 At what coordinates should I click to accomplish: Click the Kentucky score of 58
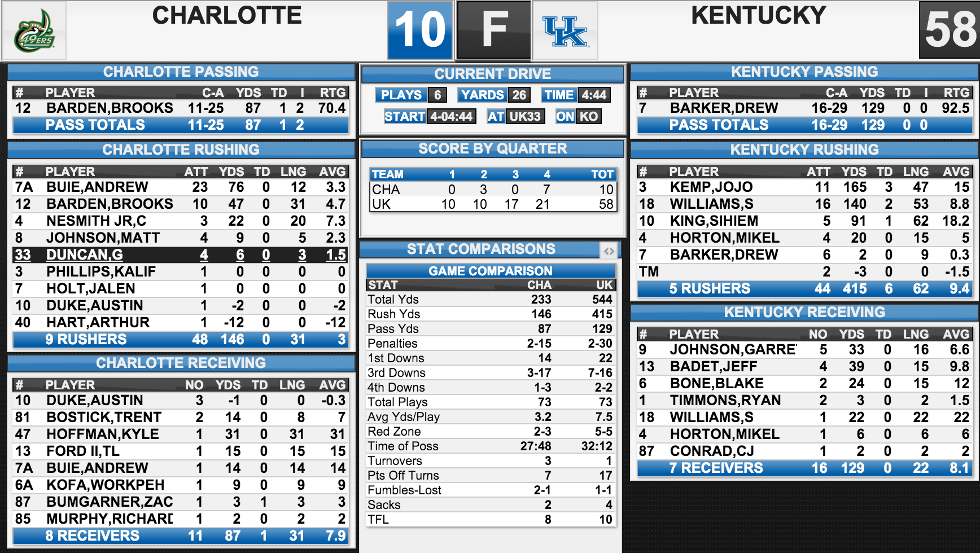pyautogui.click(x=950, y=30)
